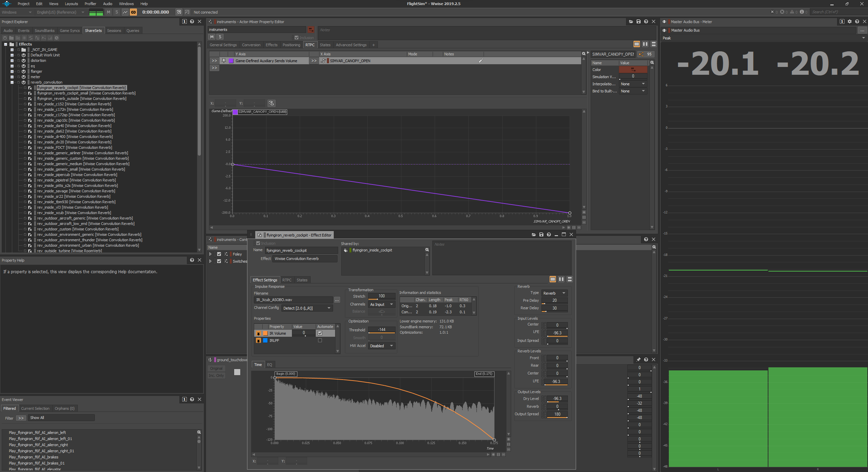Image resolution: width=868 pixels, height=472 pixels.
Task: Click the Stretch slider showing 100
Action: [382, 296]
